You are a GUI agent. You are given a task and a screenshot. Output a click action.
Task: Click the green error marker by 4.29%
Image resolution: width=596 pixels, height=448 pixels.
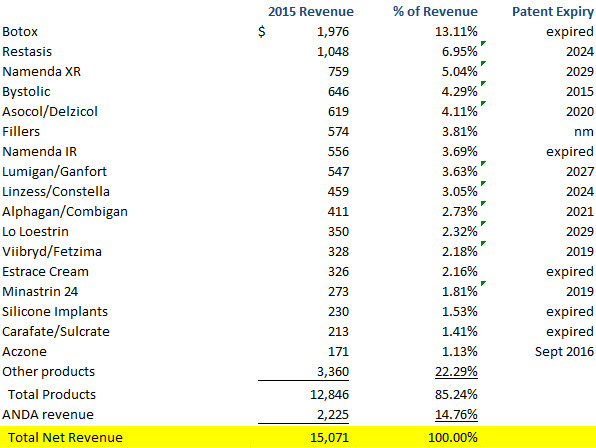(483, 84)
